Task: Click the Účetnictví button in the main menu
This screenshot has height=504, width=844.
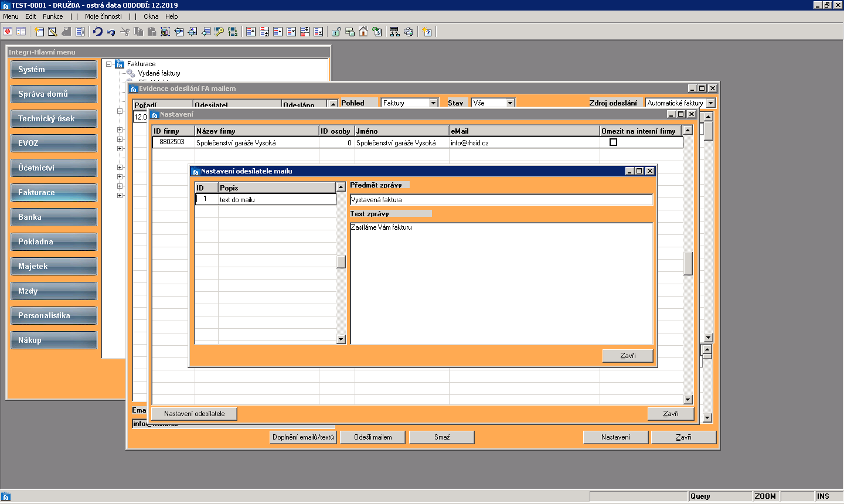Action: [54, 168]
